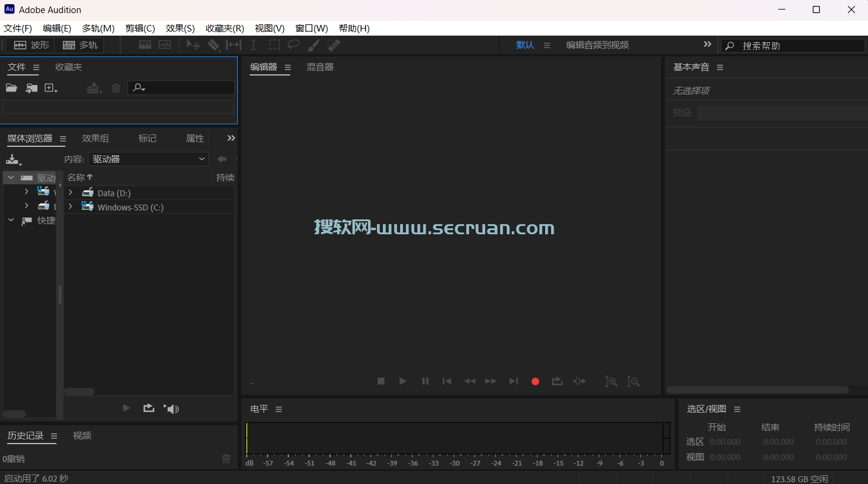Sort by Name (名称) column header
The height and width of the screenshot is (484, 868).
click(x=80, y=177)
